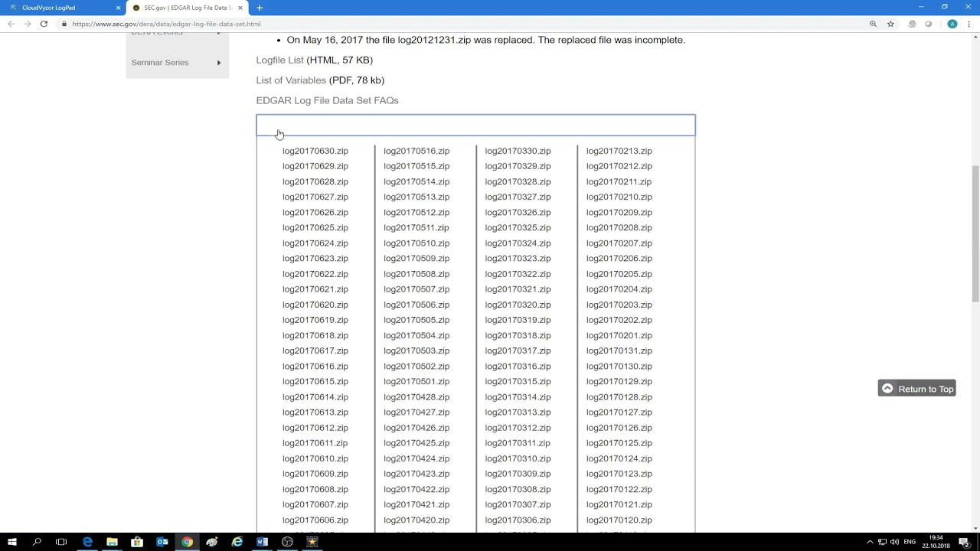Open OBS Studio from taskbar

click(287, 542)
